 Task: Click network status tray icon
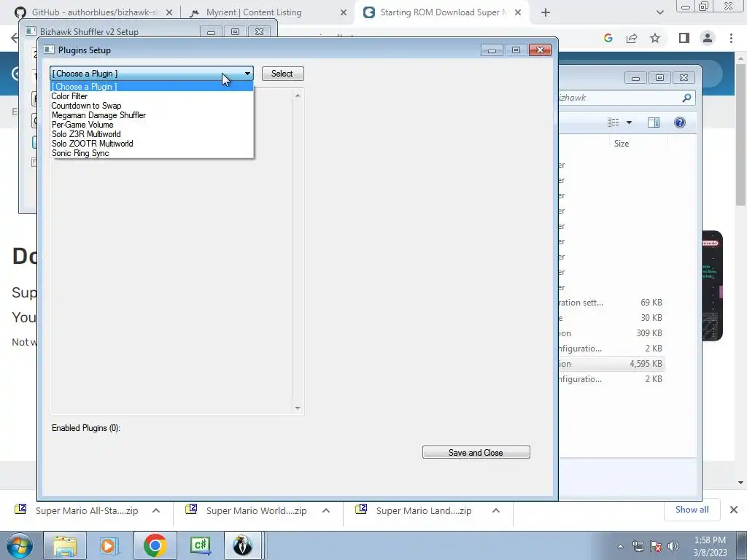[x=638, y=546]
